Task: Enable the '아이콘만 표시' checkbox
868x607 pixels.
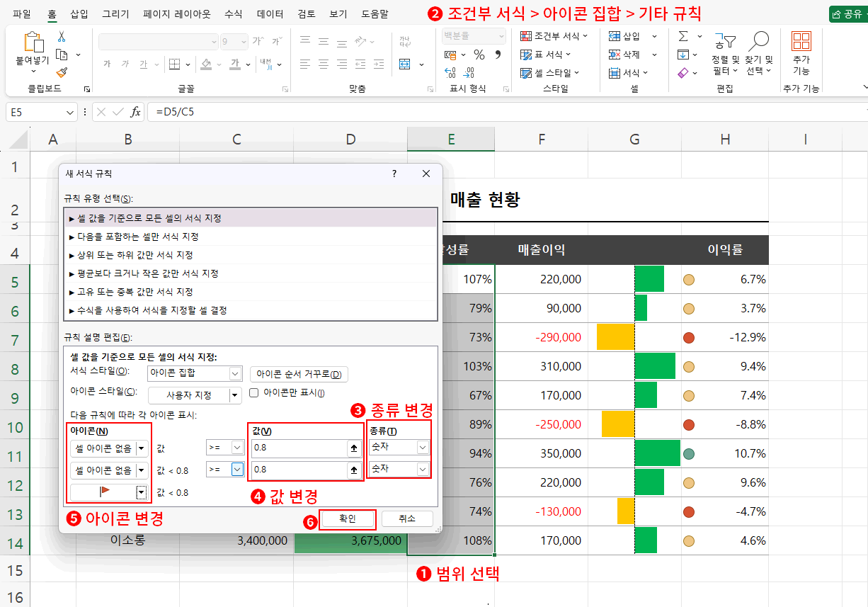Action: pos(254,393)
